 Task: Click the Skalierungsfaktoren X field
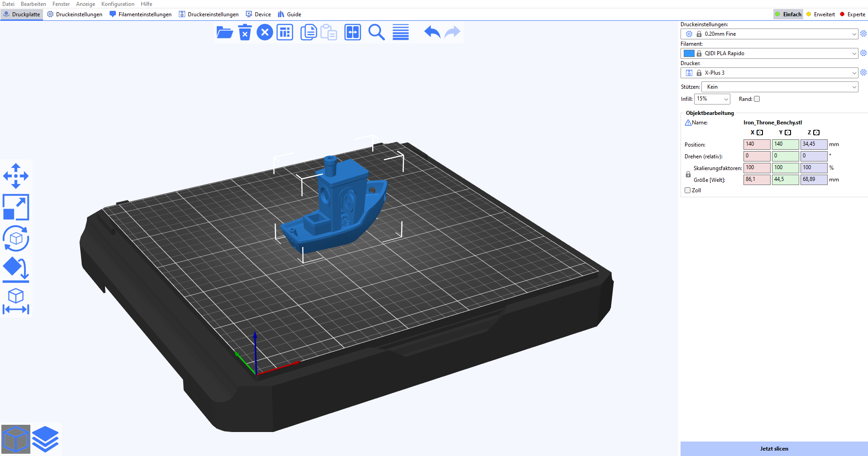click(x=757, y=168)
